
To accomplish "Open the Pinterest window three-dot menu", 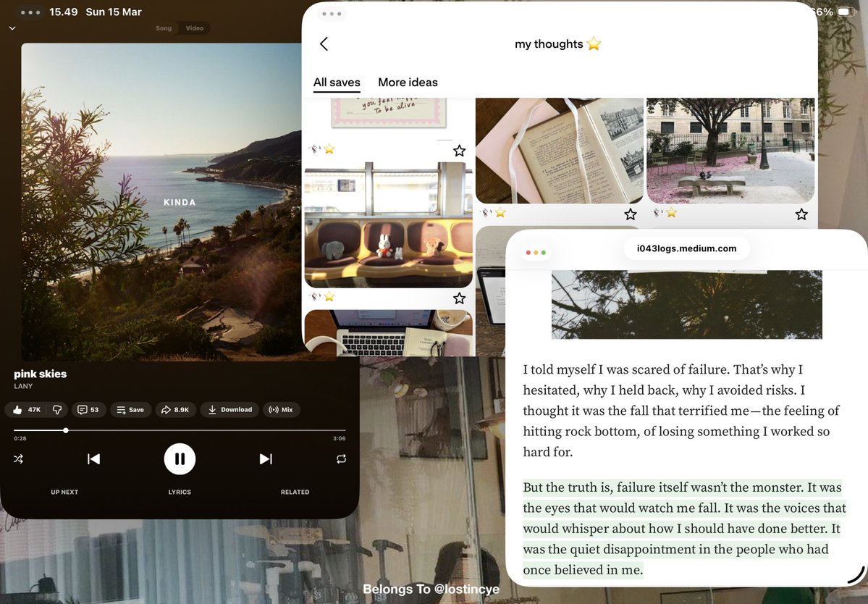I will 332,14.
